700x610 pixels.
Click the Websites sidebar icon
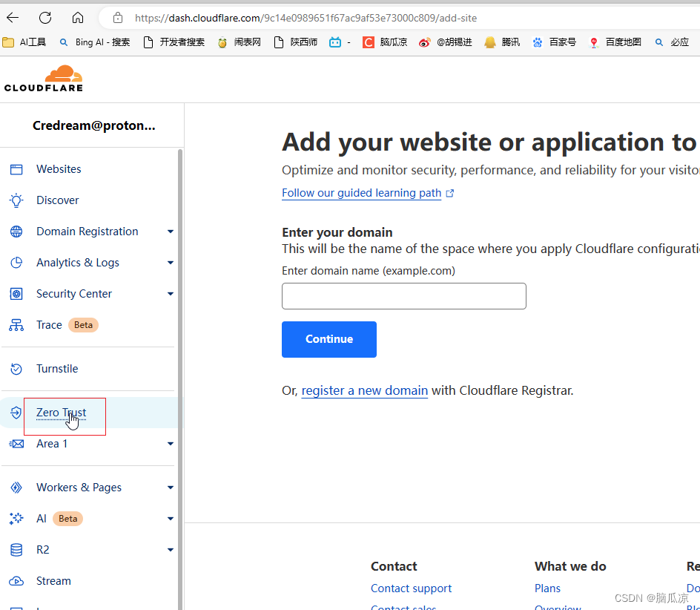[16, 169]
